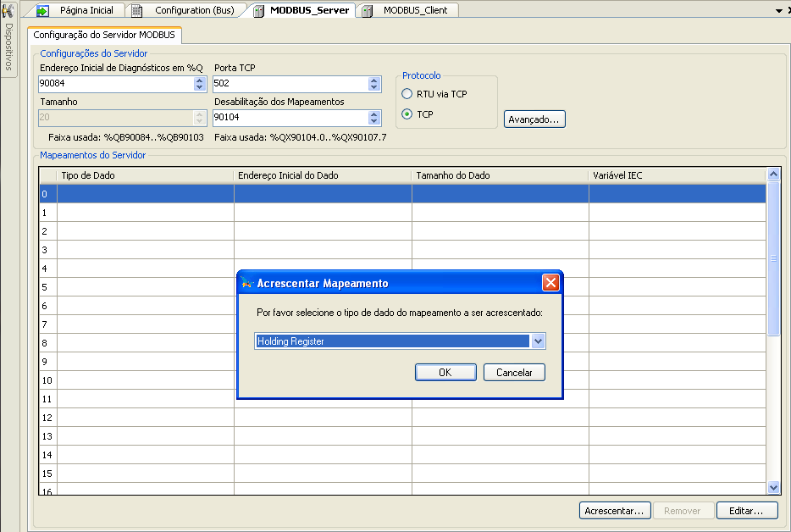
Task: Close the Acrescentar Mapeamento dialog with X
Action: pos(550,283)
